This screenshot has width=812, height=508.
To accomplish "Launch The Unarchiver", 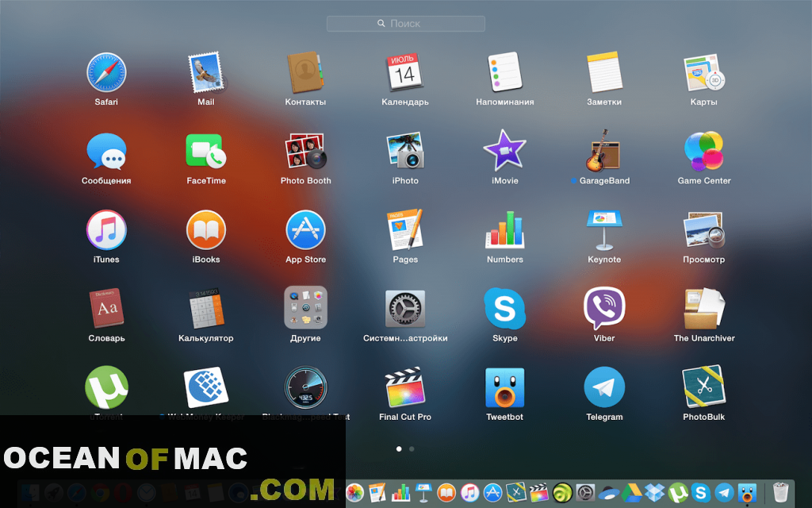I will 704,309.
